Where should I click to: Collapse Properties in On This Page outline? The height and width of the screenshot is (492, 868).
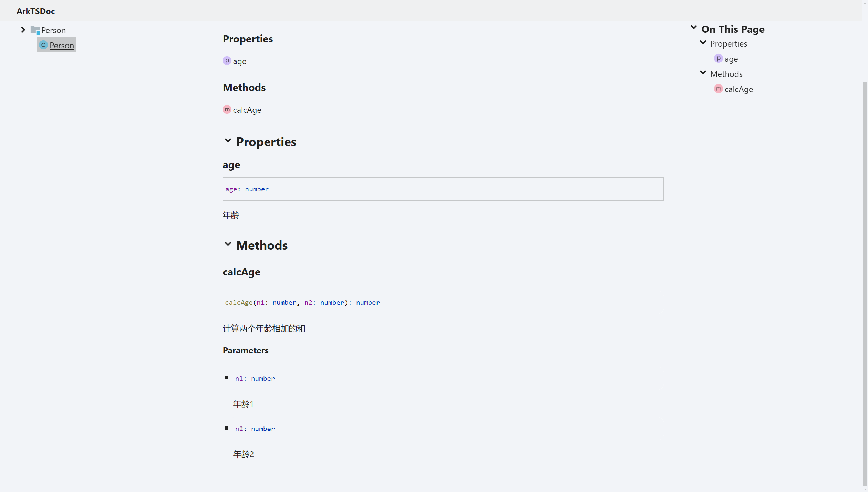click(x=703, y=43)
